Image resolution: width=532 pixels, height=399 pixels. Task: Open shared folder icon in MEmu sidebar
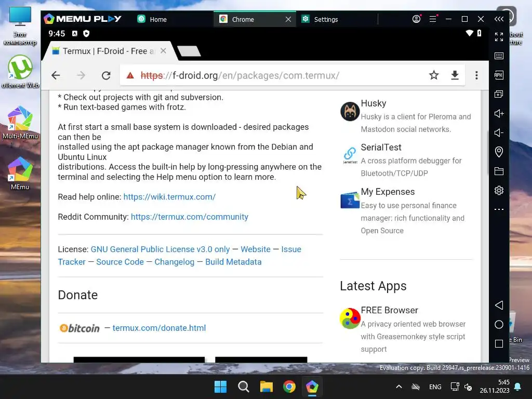(x=499, y=171)
